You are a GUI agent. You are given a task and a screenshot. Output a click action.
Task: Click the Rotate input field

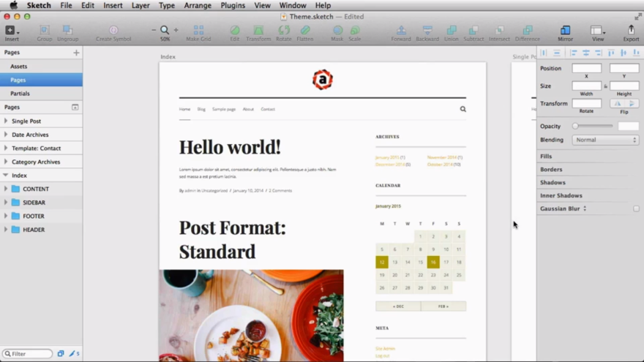[586, 103]
